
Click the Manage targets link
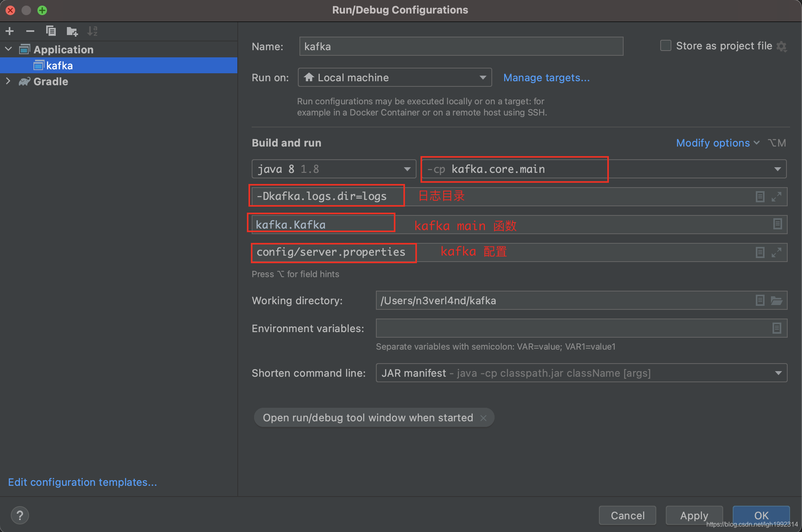tap(546, 78)
